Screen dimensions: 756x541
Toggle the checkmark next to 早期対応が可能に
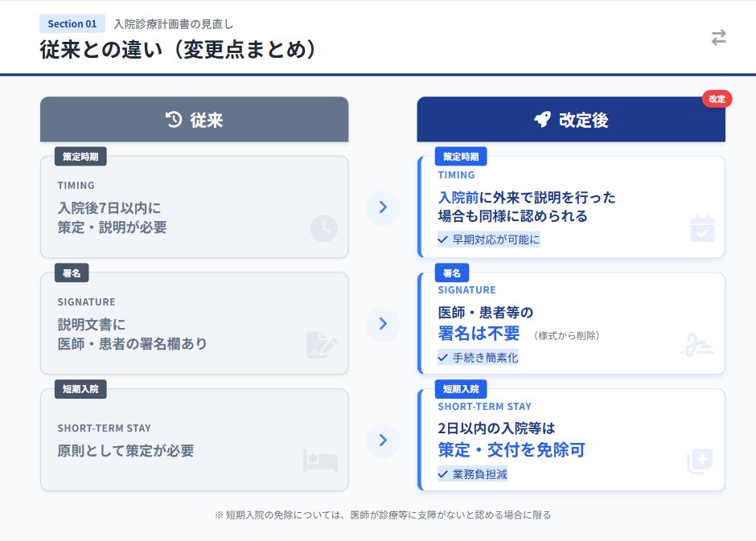442,239
